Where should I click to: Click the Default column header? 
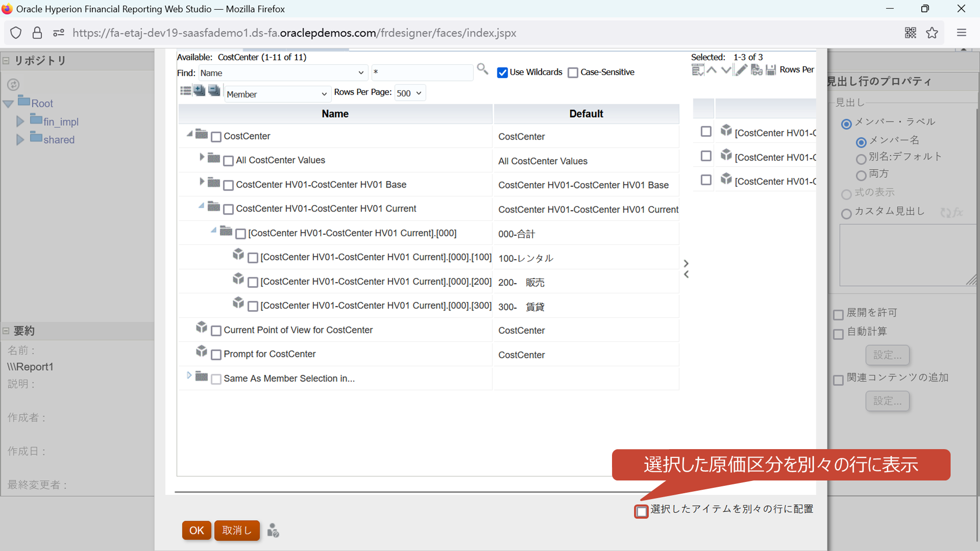coord(586,114)
